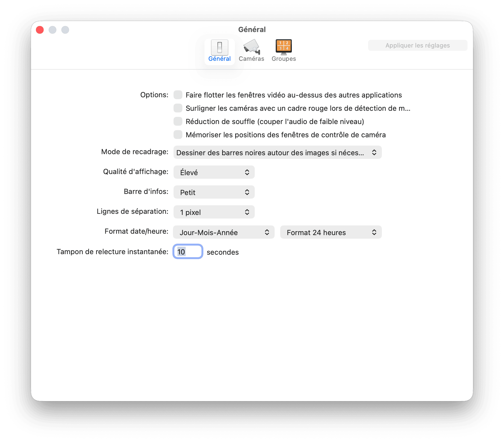Open the Caméras security camera icon
This screenshot has width=504, height=442.
tap(251, 47)
